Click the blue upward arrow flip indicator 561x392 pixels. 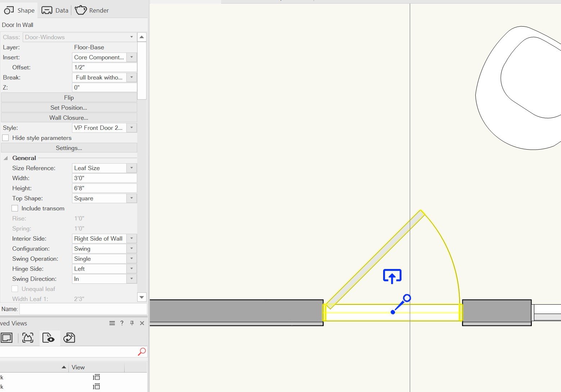tap(392, 276)
